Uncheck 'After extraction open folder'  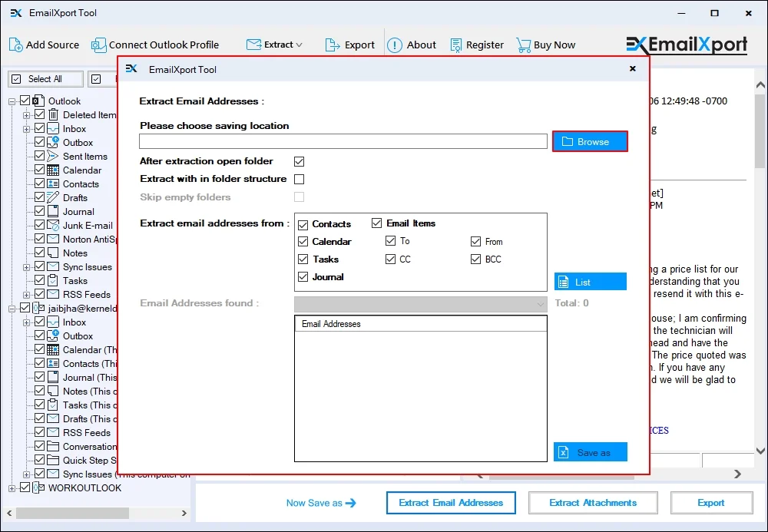(x=299, y=161)
